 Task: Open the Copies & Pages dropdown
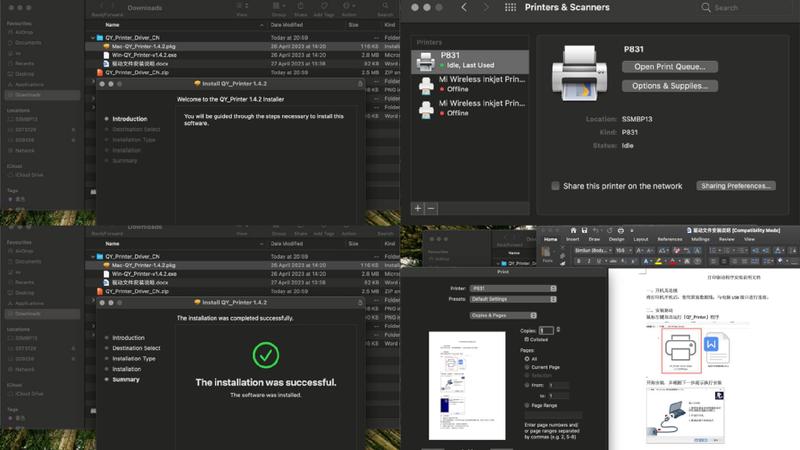tap(503, 315)
